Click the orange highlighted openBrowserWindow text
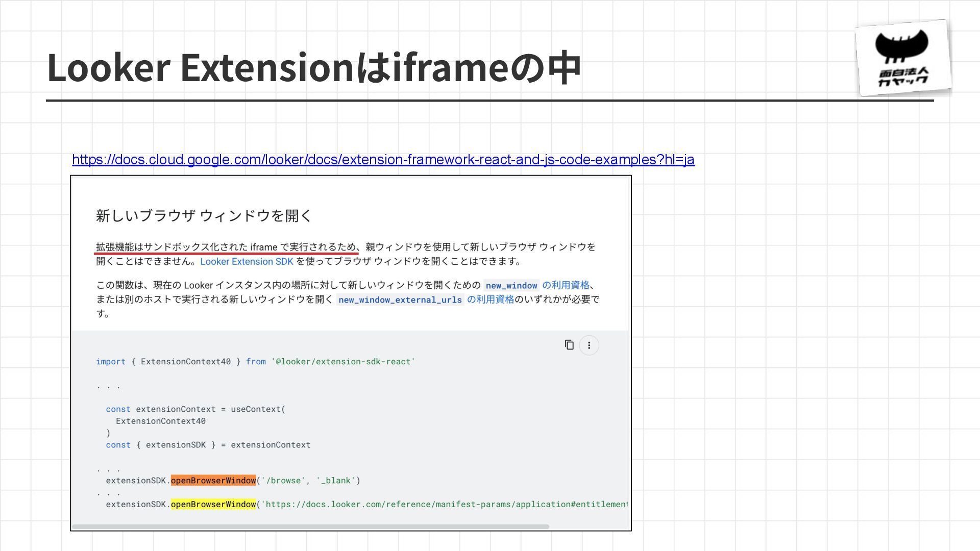The width and height of the screenshot is (980, 551). tap(213, 481)
